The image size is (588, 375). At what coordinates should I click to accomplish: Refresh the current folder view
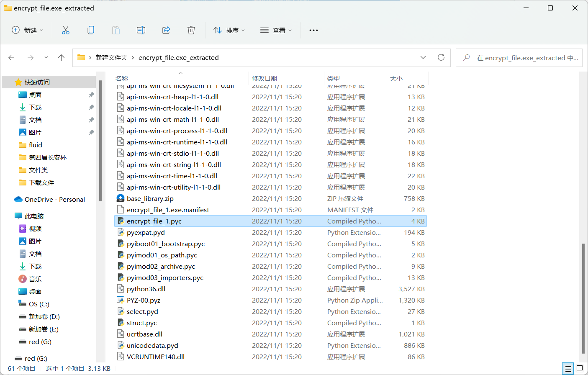coord(441,57)
